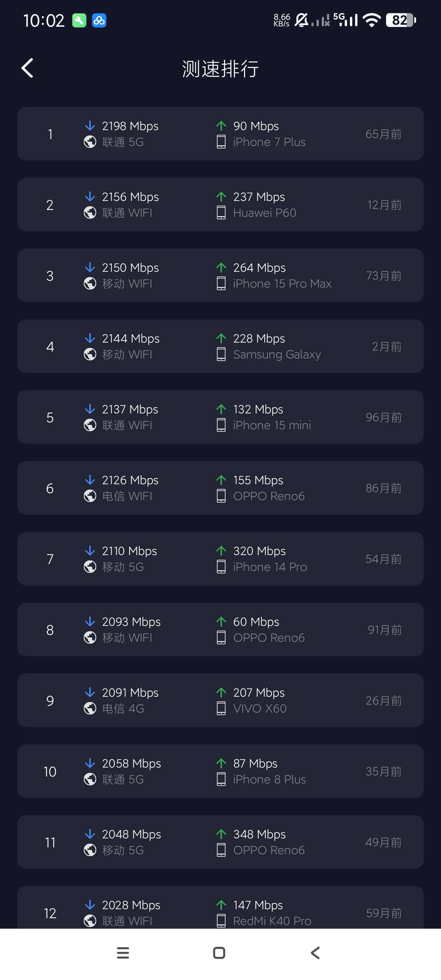Tap the iPhone 15 Pro Max device name

tap(282, 283)
